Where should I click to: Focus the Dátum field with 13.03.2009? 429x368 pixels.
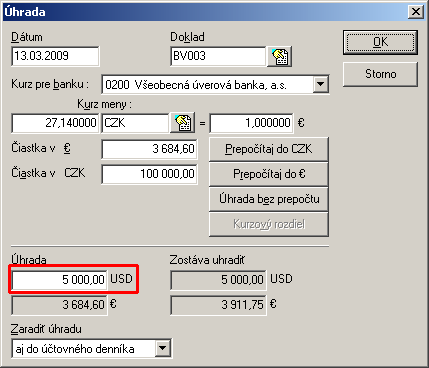(x=55, y=56)
